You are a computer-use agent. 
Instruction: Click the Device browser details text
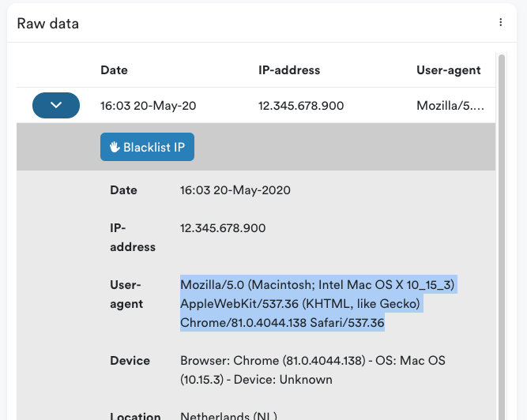[313, 370]
